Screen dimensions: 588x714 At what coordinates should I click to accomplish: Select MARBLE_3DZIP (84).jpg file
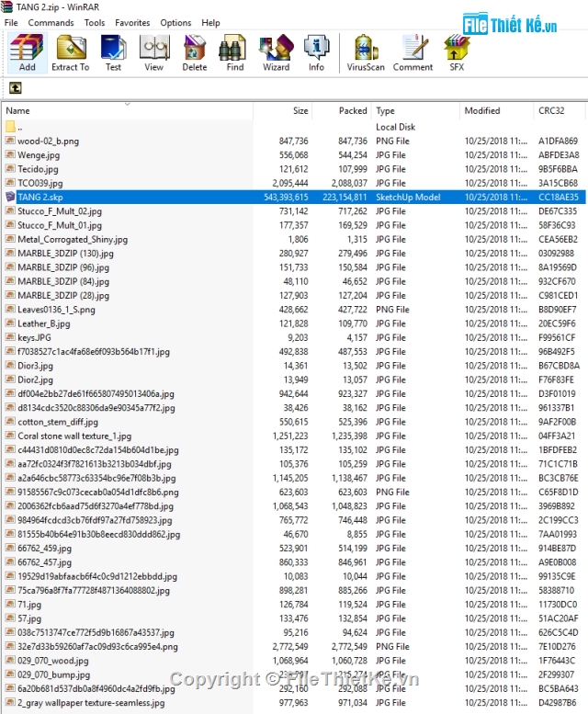[63, 281]
